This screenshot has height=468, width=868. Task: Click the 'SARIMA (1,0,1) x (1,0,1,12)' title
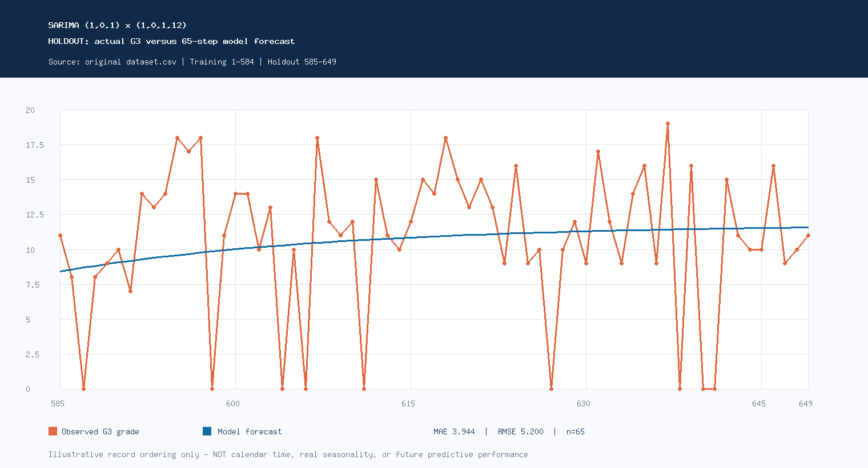point(117,25)
